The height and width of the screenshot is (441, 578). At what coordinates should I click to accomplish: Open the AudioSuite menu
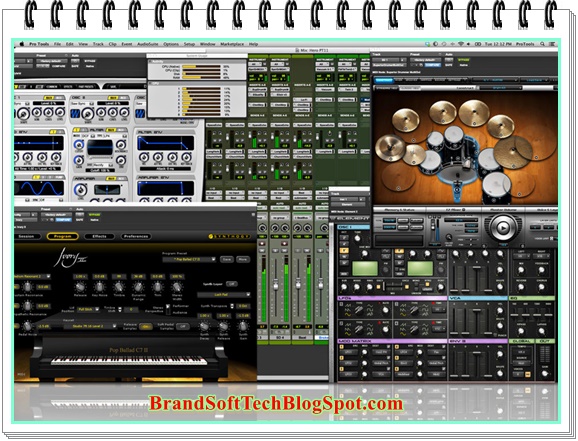click(147, 44)
